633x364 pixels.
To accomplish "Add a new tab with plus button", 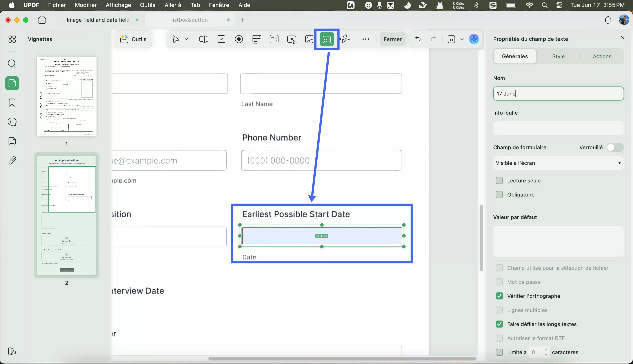I will 242,20.
